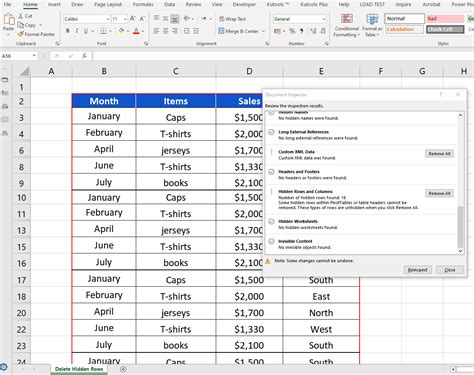Apply Underline formatting
The height and width of the screenshot is (375, 474).
tap(86, 31)
